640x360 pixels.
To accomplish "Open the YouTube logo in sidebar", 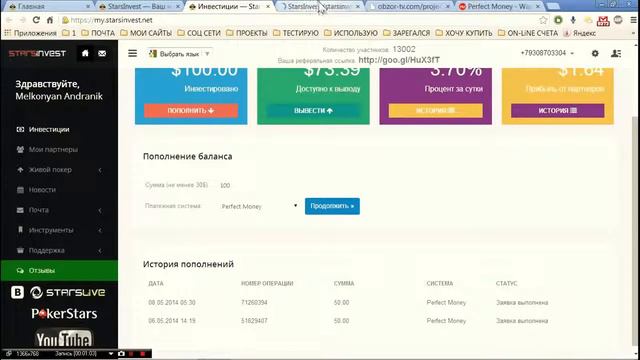I will [x=64, y=338].
